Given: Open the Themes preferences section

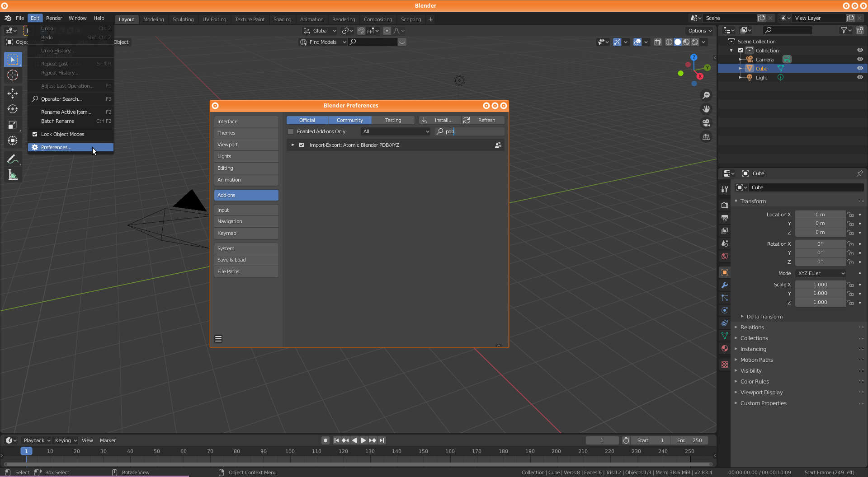Looking at the screenshot, I should 246,133.
